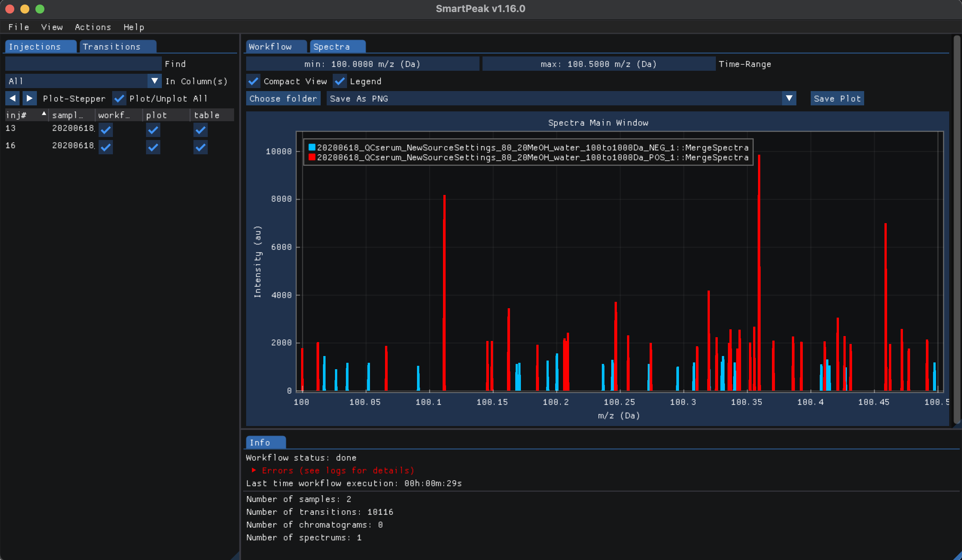
Task: Open the Help menu
Action: [134, 27]
